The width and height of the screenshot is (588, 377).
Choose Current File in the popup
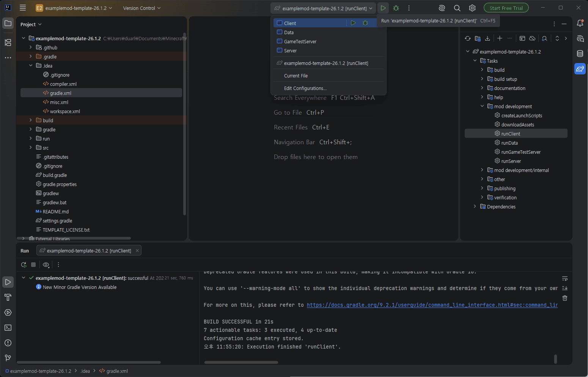point(329,76)
